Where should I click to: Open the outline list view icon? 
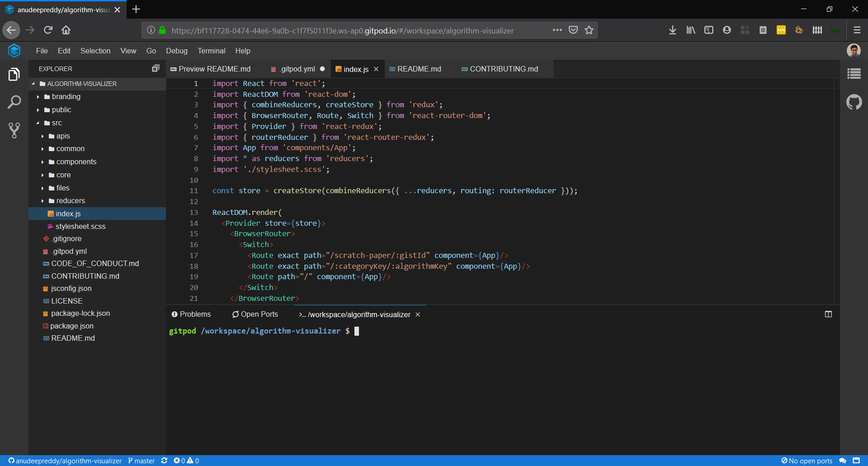854,74
